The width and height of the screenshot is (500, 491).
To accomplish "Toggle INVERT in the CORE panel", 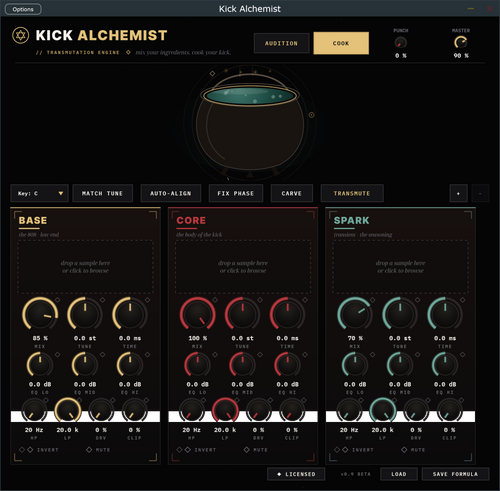I will pos(201,450).
